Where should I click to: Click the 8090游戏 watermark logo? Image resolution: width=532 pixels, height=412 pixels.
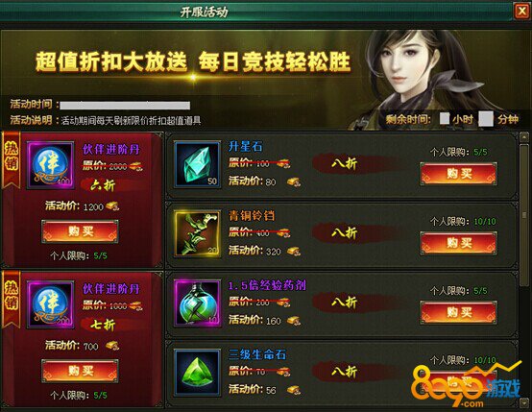tap(466, 383)
